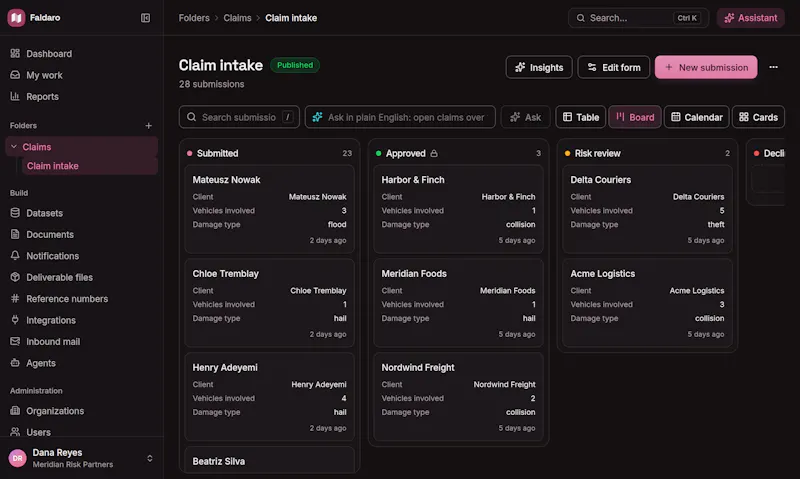The height and width of the screenshot is (479, 800).
Task: Click lock icon on Approved column
Action: (434, 153)
